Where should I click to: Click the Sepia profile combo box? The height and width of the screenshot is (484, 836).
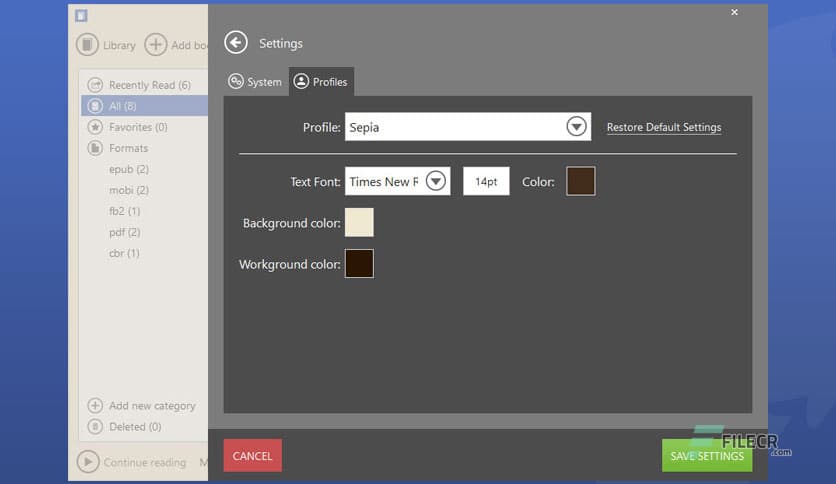click(x=468, y=127)
